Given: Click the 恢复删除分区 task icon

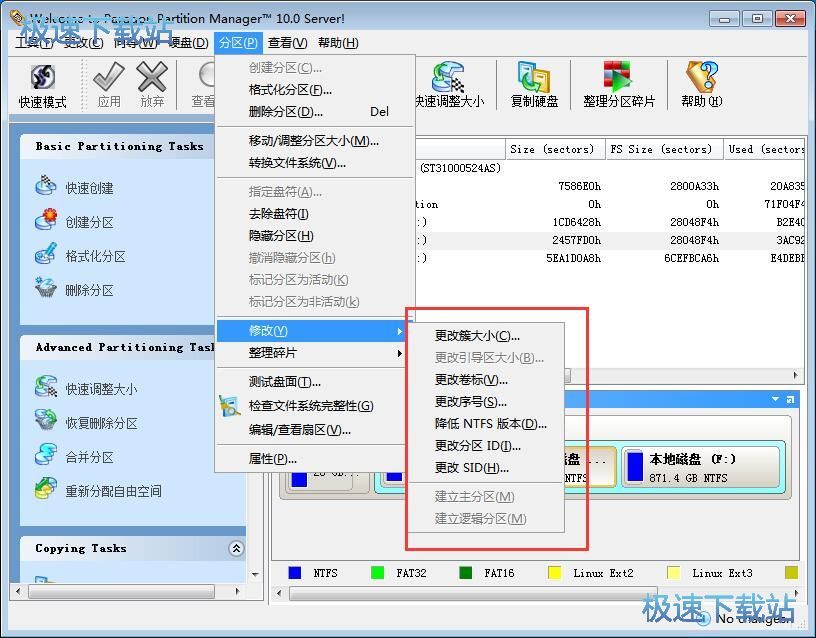Looking at the screenshot, I should pos(46,420).
